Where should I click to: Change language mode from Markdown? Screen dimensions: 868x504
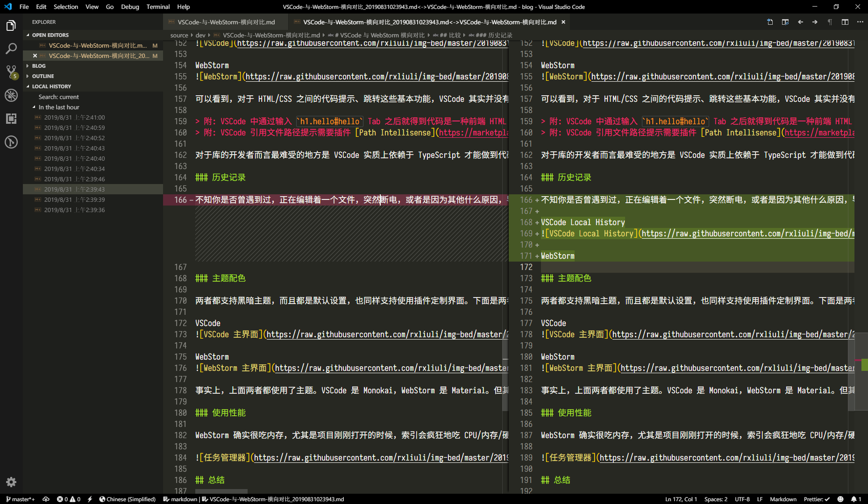point(783,499)
